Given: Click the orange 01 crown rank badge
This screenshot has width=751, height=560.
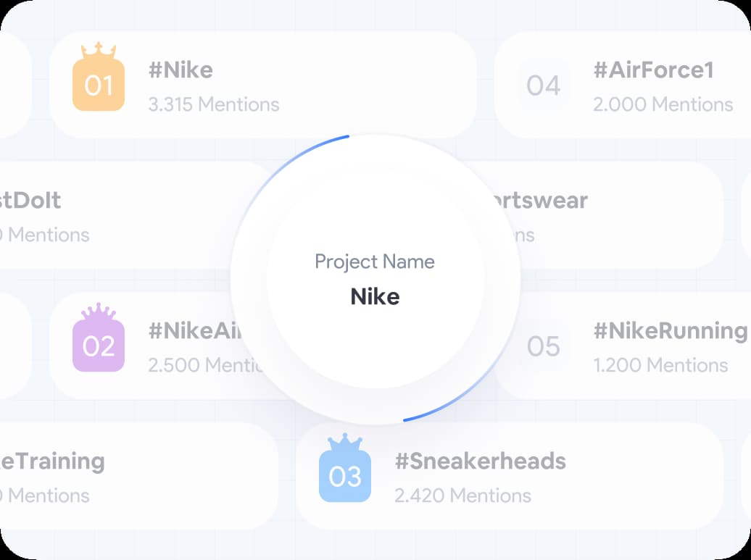Looking at the screenshot, I should click(99, 84).
